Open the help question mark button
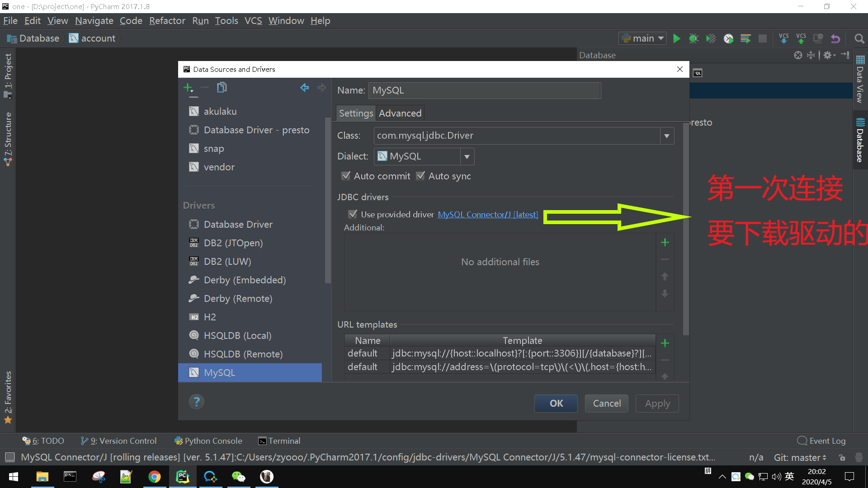The width and height of the screenshot is (868, 488). [196, 402]
